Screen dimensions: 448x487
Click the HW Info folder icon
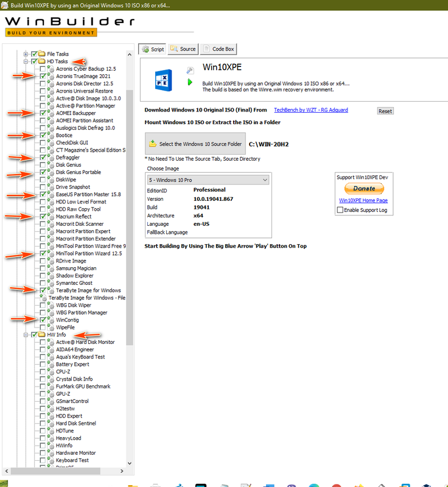point(41,335)
